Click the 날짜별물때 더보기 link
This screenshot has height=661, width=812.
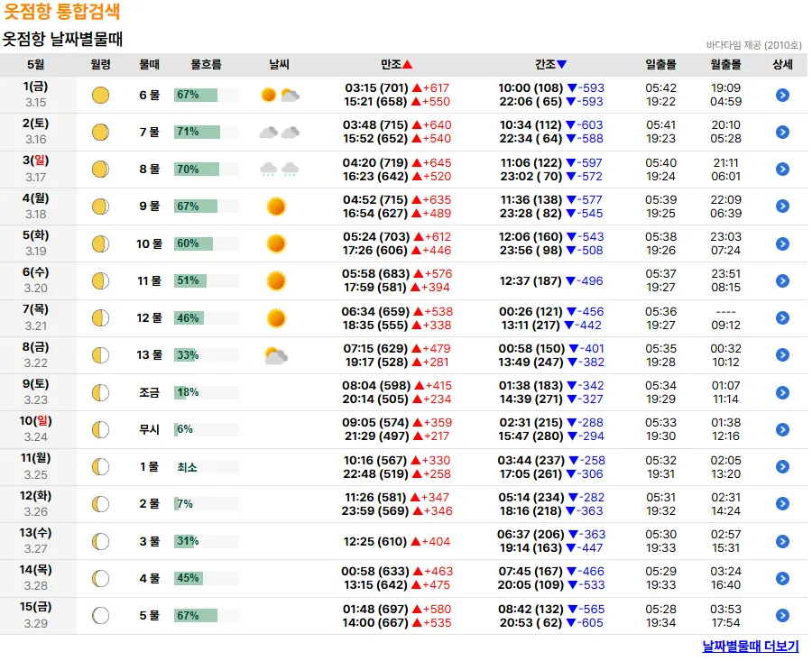(750, 646)
